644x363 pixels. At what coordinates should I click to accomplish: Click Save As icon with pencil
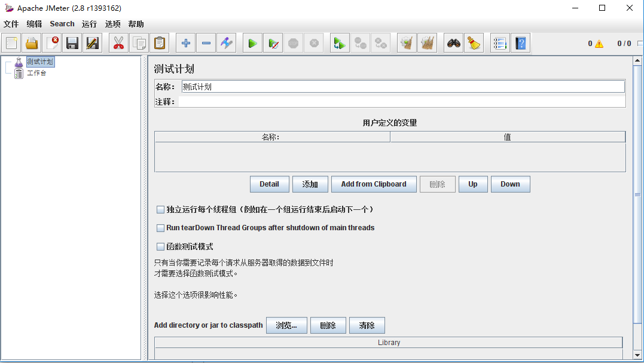pos(93,43)
